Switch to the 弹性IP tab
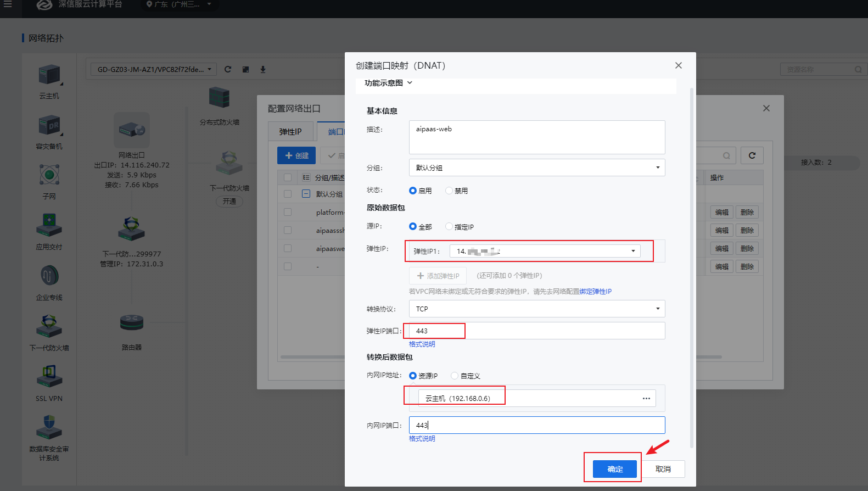Screen dimensions: 868x491 (290, 132)
